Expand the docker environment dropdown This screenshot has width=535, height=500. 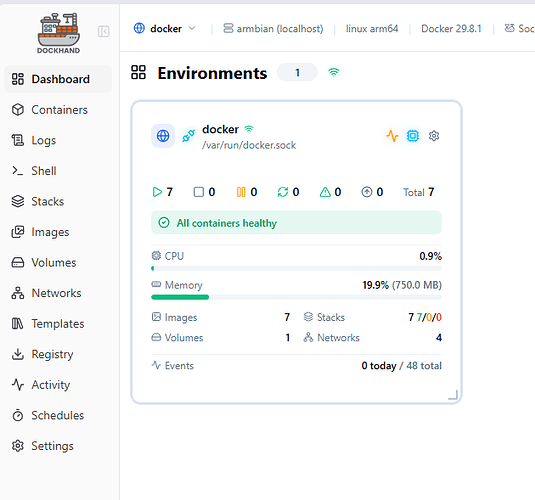(165, 28)
